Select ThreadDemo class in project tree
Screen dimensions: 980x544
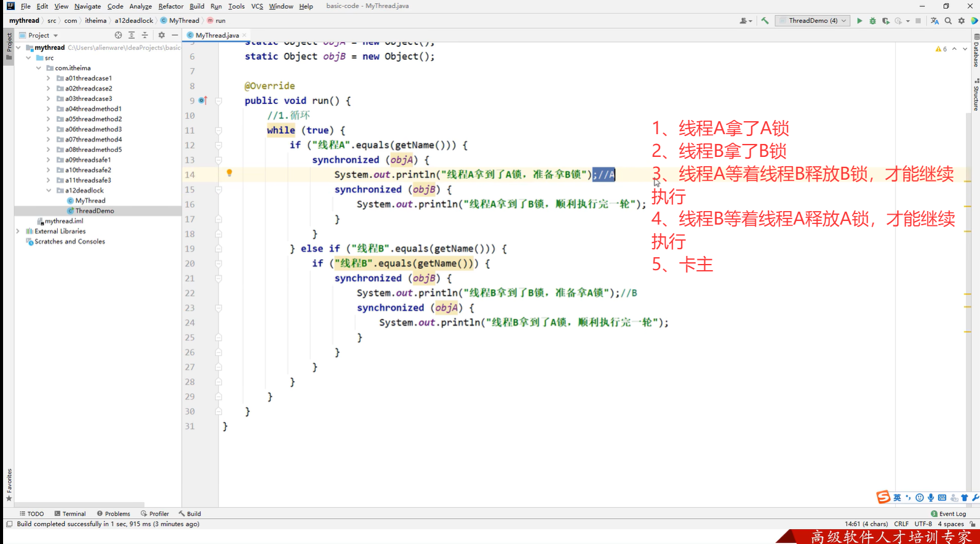(x=94, y=211)
